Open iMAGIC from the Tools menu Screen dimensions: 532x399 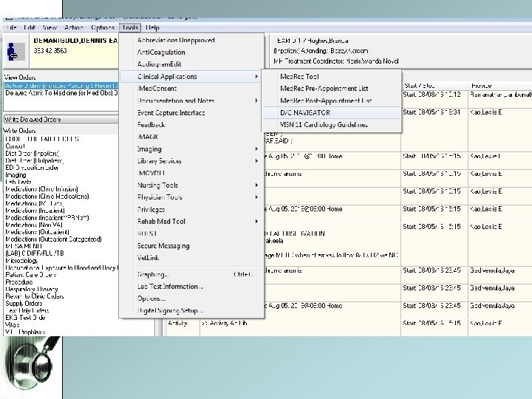click(191, 137)
